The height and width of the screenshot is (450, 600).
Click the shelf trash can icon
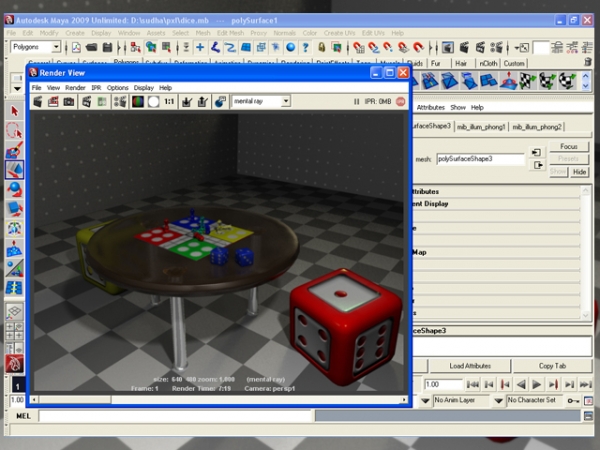588,62
